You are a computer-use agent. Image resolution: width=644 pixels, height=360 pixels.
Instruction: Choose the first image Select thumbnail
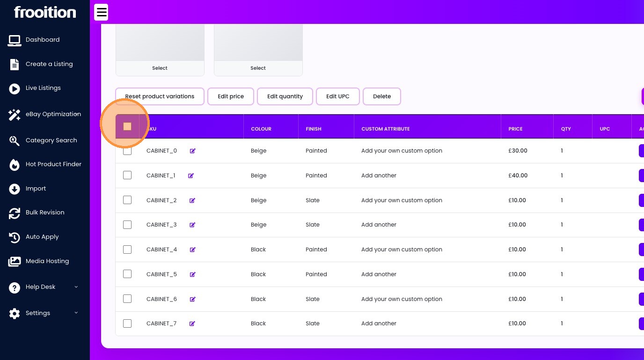tap(160, 68)
